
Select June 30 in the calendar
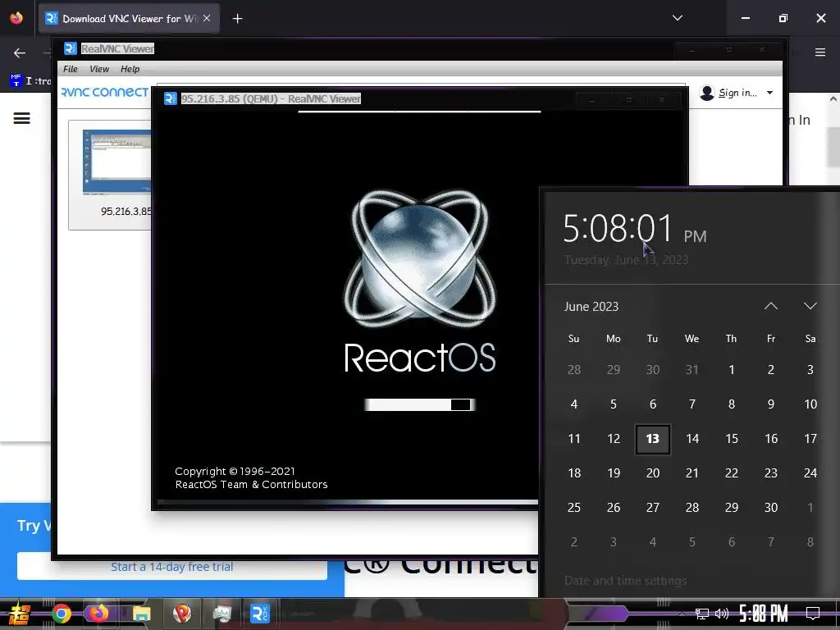[771, 507]
